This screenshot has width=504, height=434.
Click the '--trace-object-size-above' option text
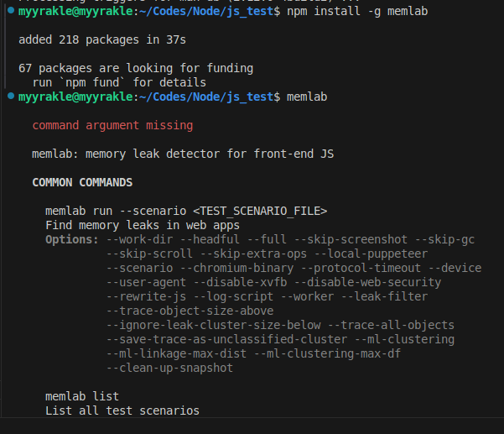click(190, 311)
